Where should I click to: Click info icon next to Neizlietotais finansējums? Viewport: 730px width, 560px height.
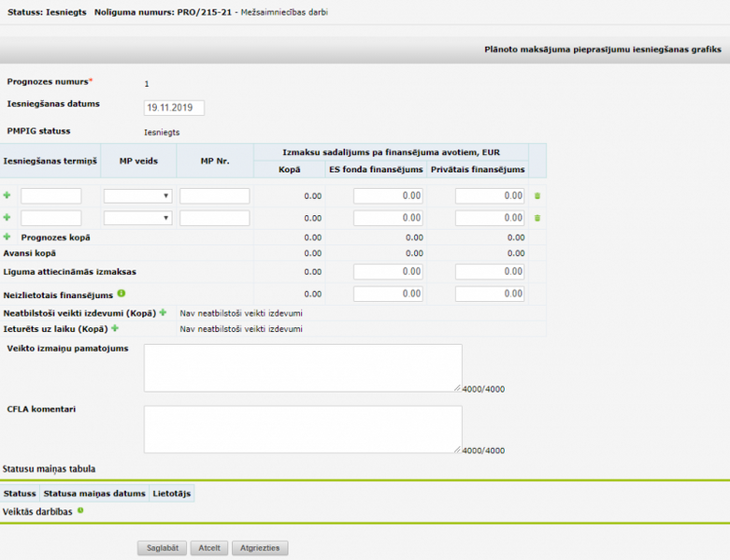(x=122, y=294)
